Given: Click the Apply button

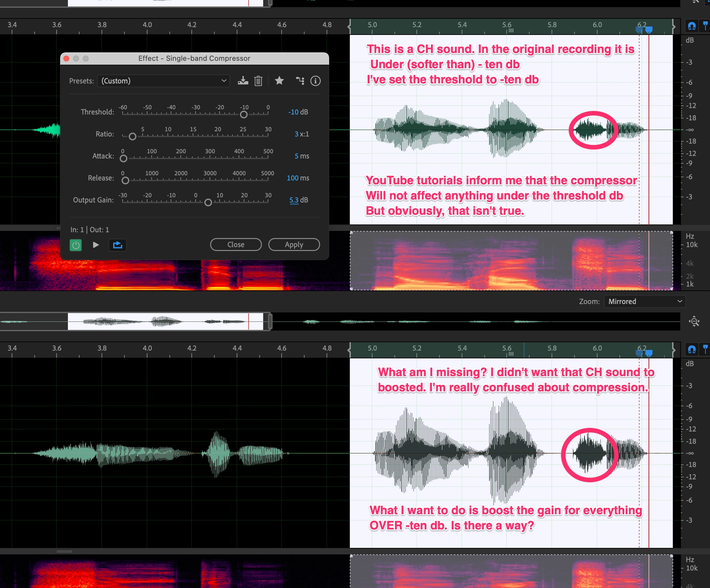Looking at the screenshot, I should 294,245.
